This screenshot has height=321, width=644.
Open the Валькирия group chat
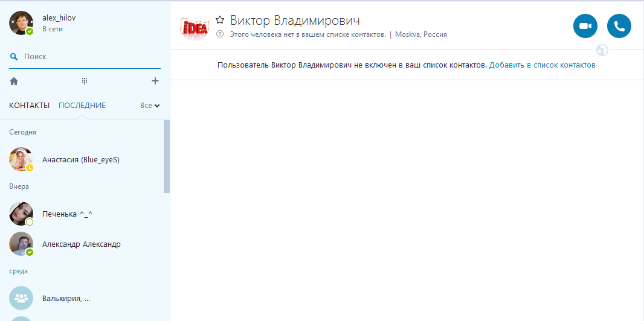66,299
